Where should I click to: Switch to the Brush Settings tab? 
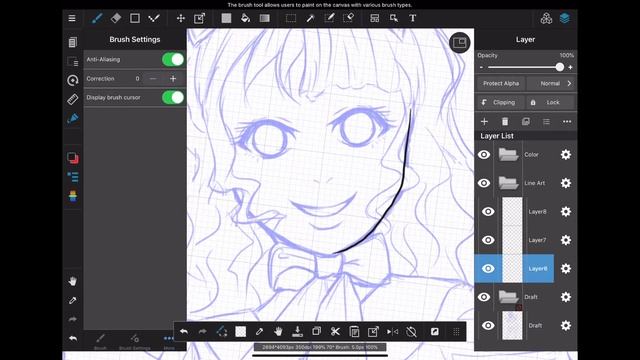tap(135, 342)
